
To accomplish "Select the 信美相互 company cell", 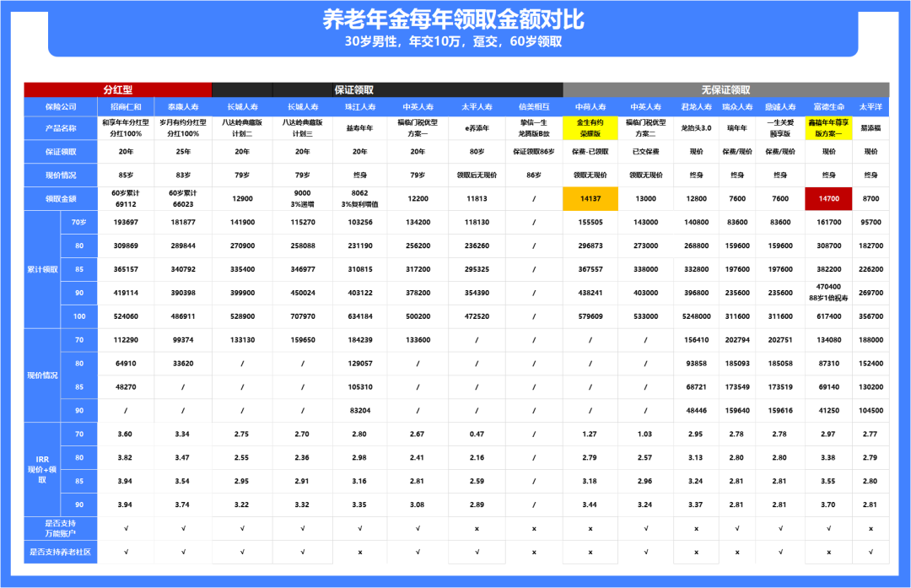I will pos(534,107).
